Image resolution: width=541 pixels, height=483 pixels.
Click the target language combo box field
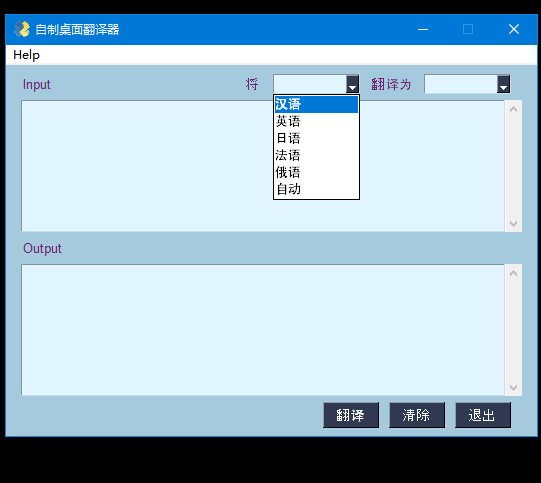[461, 84]
